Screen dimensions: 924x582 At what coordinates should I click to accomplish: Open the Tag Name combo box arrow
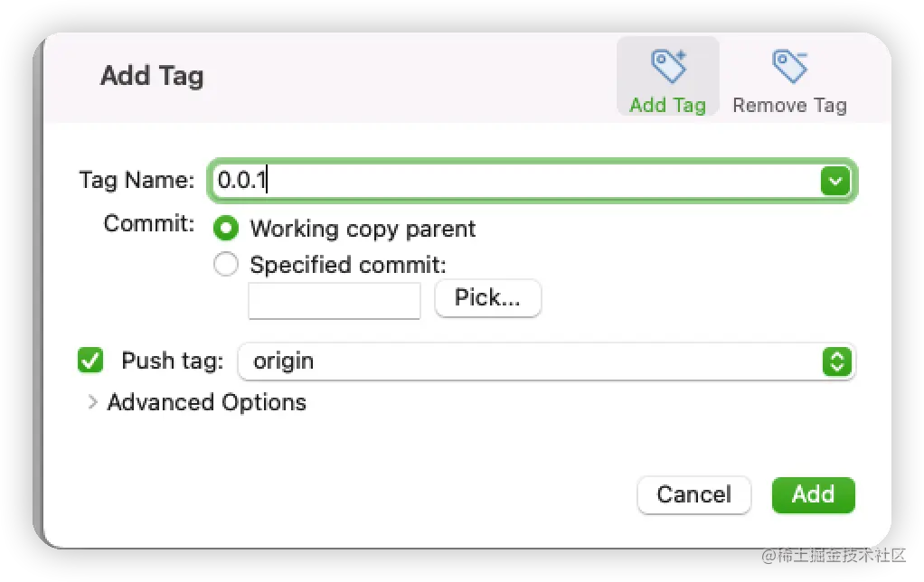[x=834, y=181]
